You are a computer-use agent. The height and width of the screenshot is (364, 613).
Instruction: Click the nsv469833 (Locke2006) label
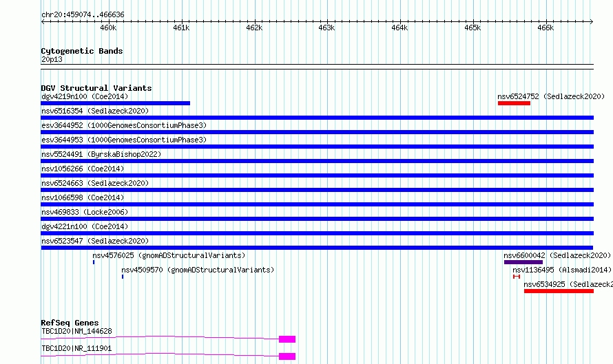(x=85, y=212)
